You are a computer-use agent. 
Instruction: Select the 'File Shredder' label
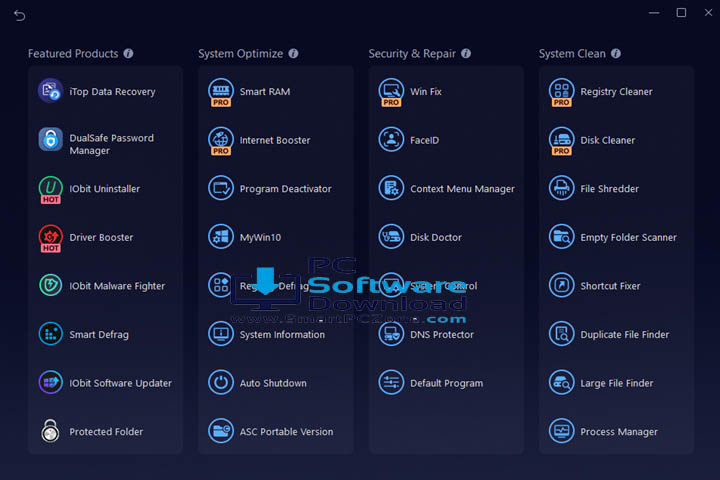pyautogui.click(x=610, y=189)
